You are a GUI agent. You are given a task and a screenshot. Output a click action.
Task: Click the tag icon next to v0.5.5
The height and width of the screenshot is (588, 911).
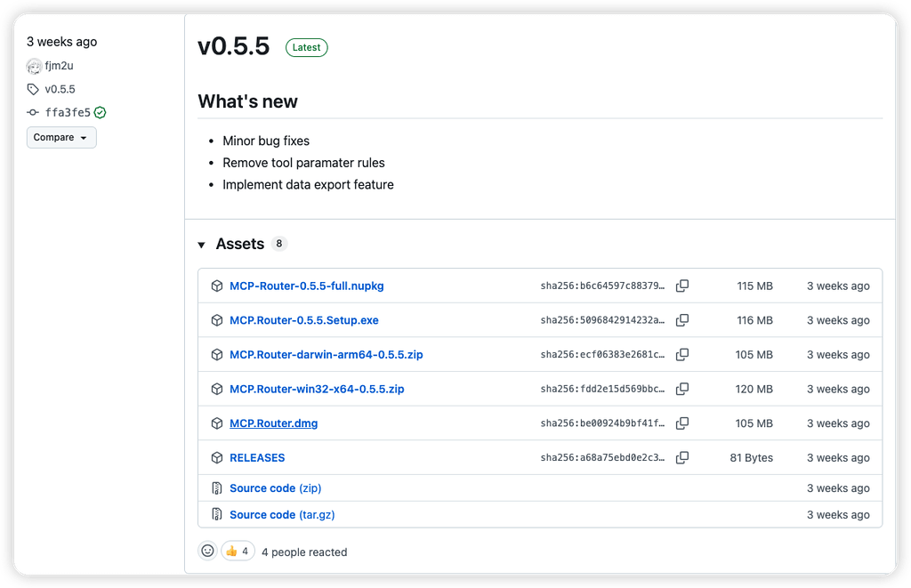(33, 90)
